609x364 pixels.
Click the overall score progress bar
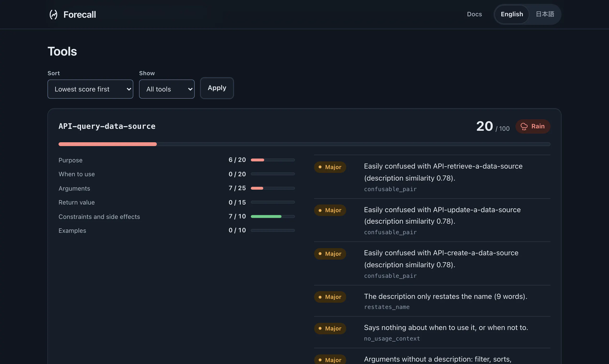(x=304, y=144)
